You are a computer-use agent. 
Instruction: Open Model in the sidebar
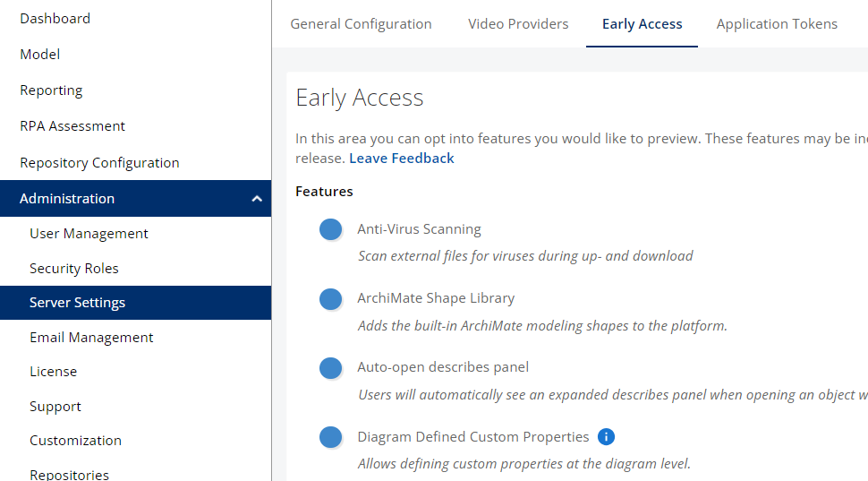[40, 55]
